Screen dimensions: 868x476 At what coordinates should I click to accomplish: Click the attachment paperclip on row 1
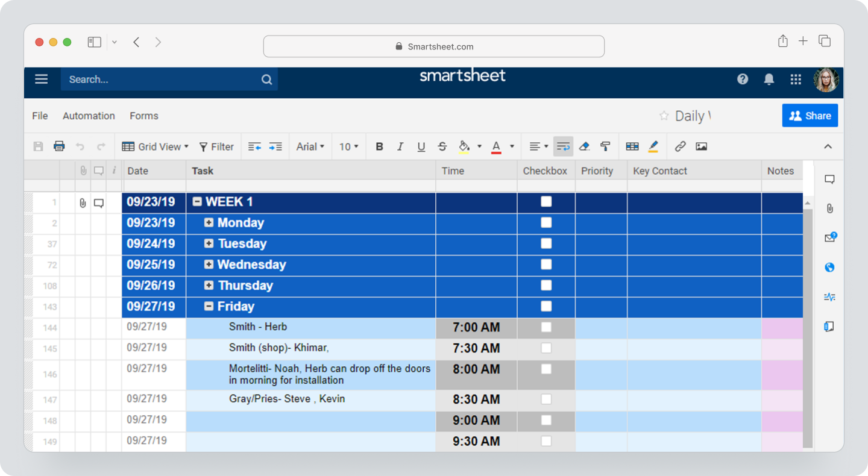coord(83,202)
